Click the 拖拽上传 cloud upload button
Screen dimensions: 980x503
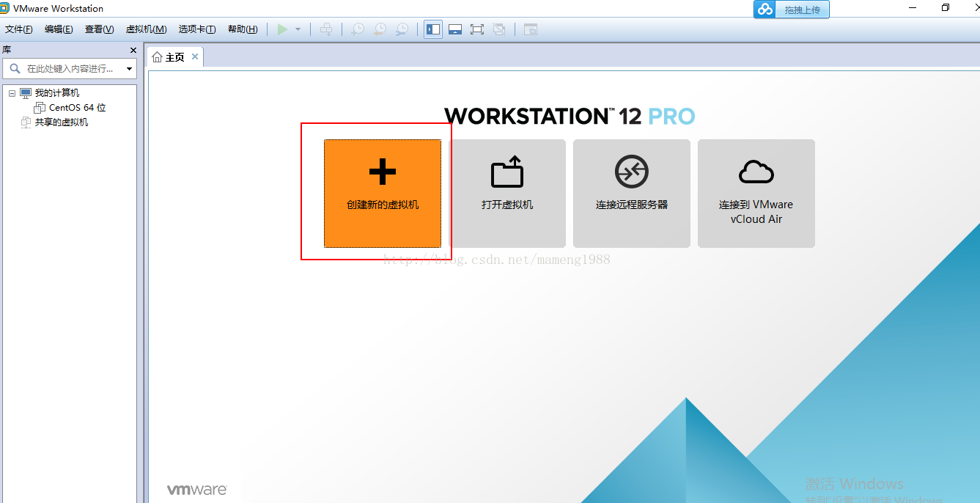coord(792,10)
